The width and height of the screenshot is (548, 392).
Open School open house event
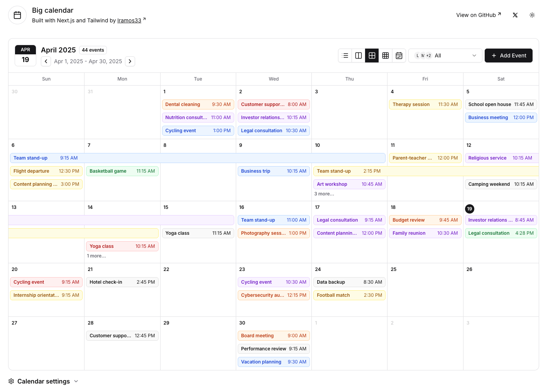tap(501, 104)
